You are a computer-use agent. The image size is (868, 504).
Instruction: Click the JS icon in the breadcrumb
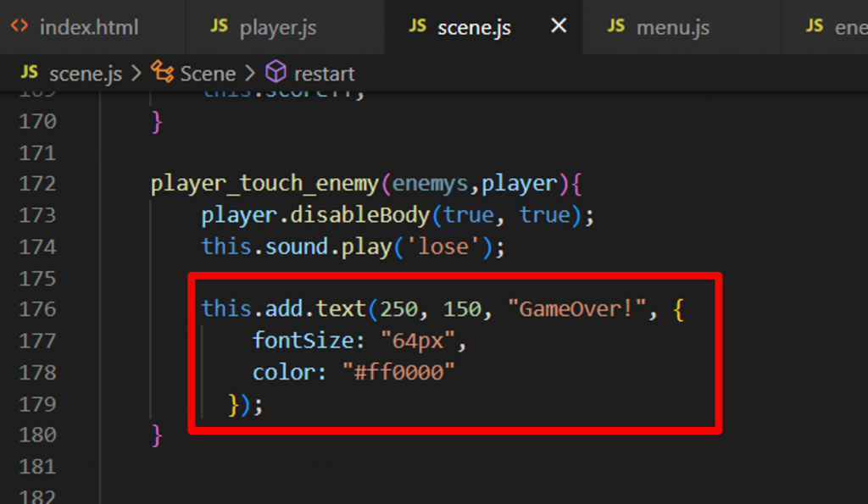pos(30,72)
